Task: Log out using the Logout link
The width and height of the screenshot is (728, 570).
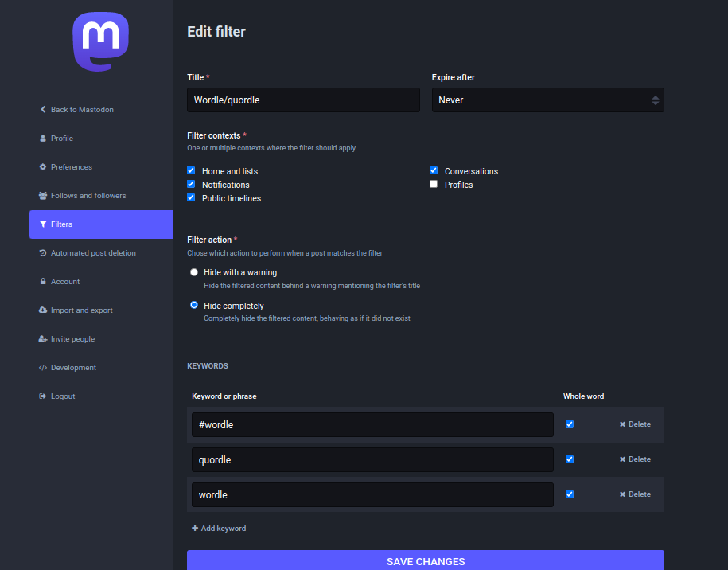Action: [x=101, y=396]
